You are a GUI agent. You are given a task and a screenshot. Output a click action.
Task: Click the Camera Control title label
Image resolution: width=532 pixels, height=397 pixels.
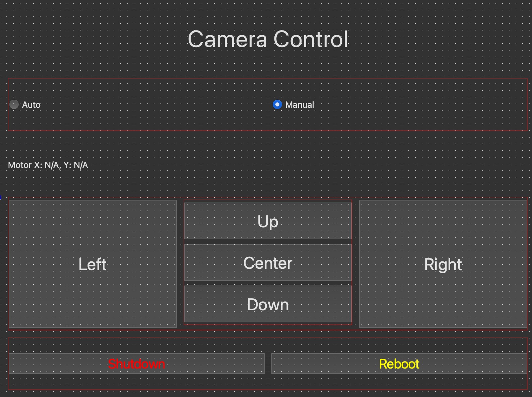[268, 39]
